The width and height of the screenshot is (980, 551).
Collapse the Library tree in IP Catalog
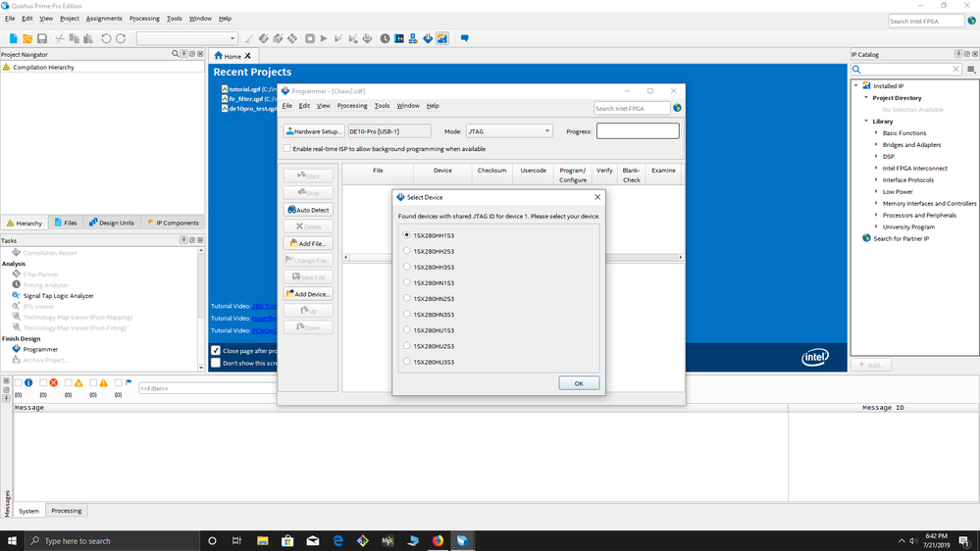[866, 122]
